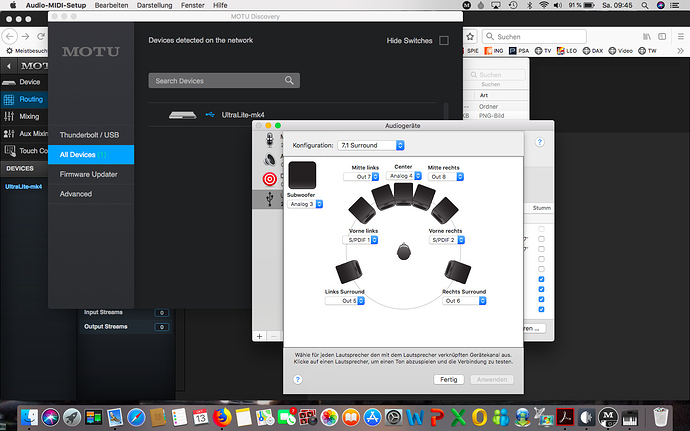Viewport: 690px width, 431px height.
Task: Toggle the Hide Switches checkbox
Action: tap(444, 41)
